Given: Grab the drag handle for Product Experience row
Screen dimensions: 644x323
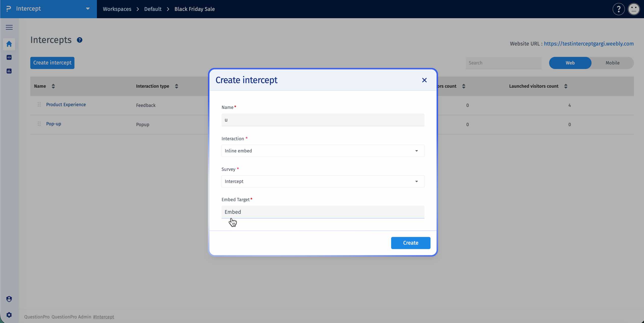Looking at the screenshot, I should [39, 105].
